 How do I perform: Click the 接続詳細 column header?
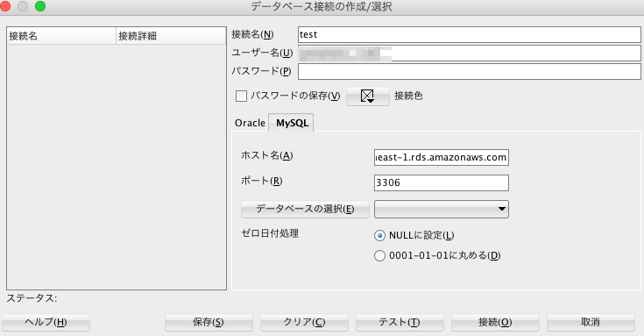pyautogui.click(x=171, y=36)
